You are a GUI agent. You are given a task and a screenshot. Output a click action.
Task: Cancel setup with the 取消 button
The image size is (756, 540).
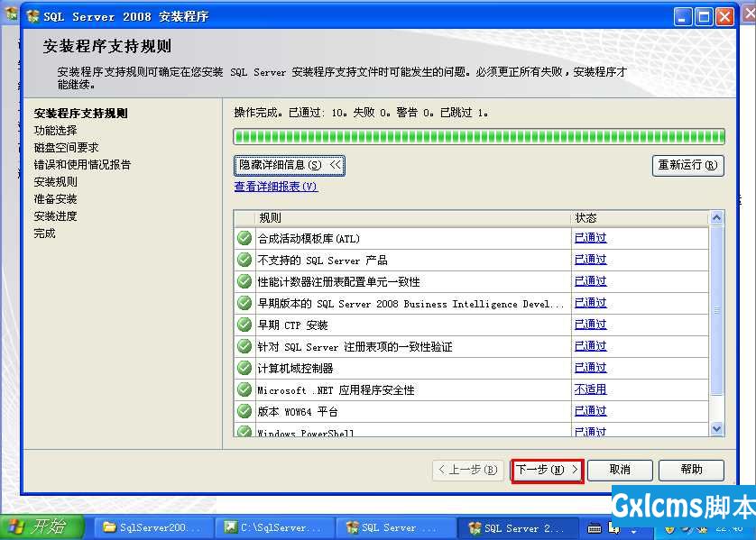pos(620,471)
